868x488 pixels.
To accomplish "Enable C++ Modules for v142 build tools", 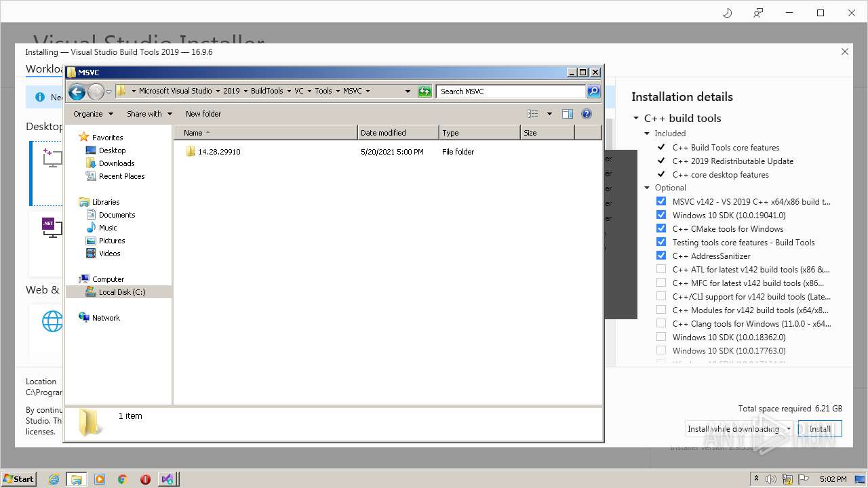I will coord(661,310).
